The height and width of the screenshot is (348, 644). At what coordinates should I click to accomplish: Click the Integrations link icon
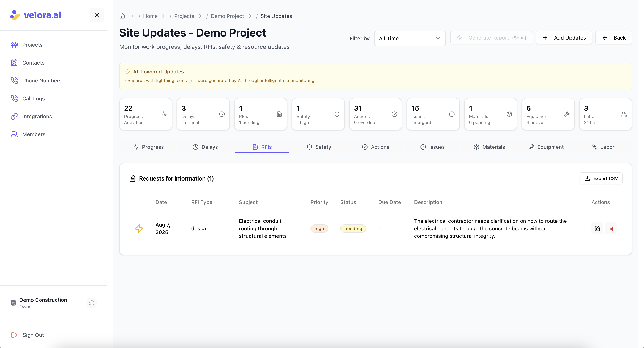tap(14, 116)
